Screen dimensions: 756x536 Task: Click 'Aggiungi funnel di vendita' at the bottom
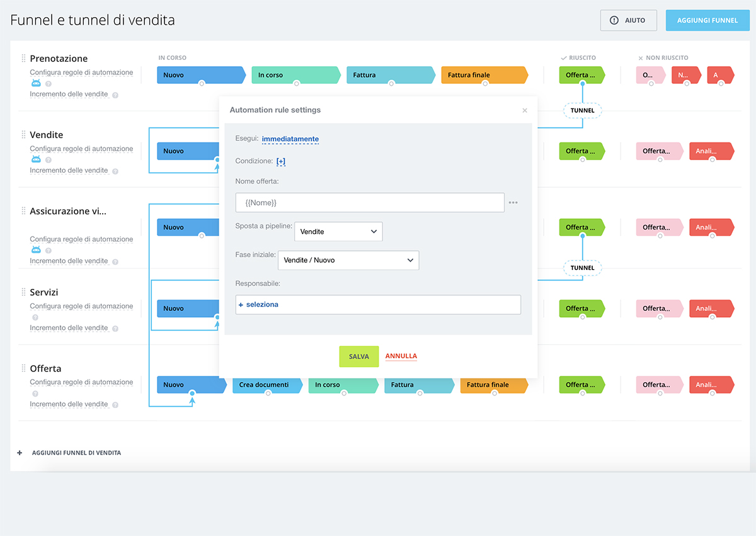pyautogui.click(x=76, y=453)
